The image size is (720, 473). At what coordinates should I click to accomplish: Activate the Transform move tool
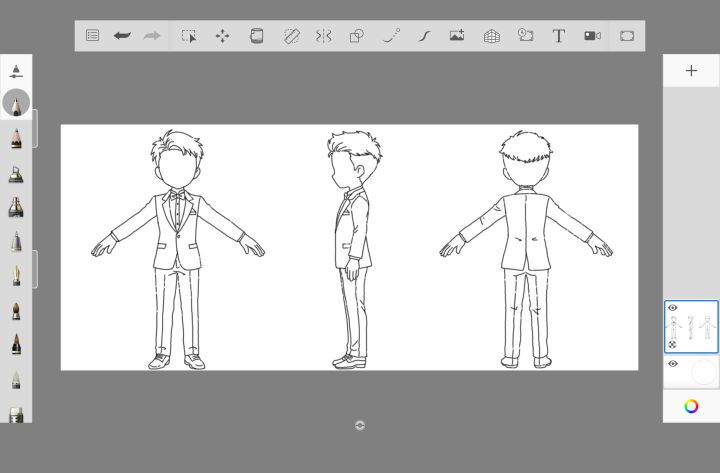(x=222, y=36)
